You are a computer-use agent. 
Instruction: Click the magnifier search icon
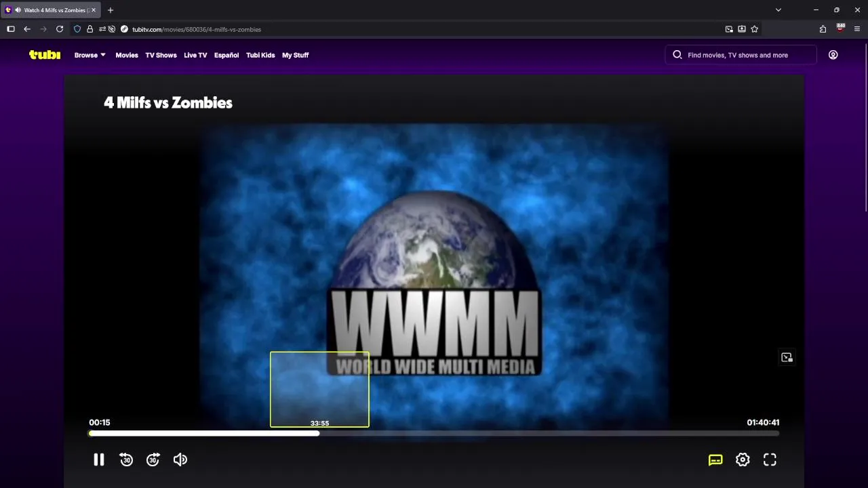[677, 55]
